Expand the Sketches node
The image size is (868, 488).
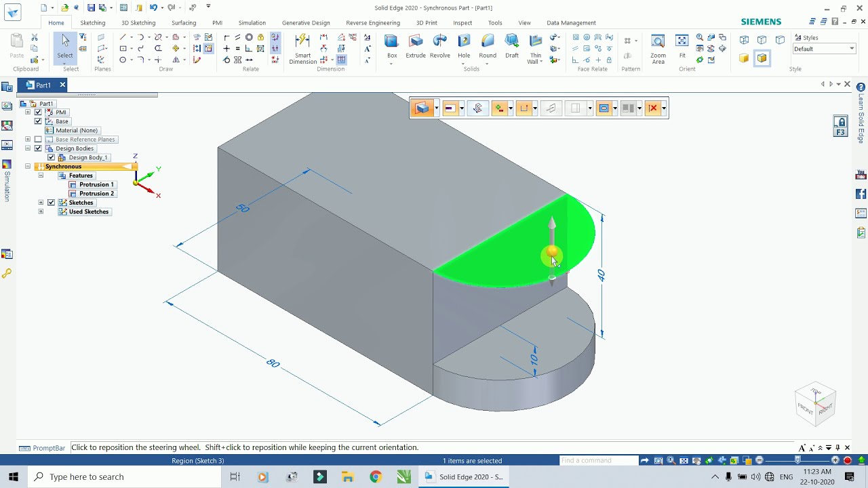click(41, 203)
